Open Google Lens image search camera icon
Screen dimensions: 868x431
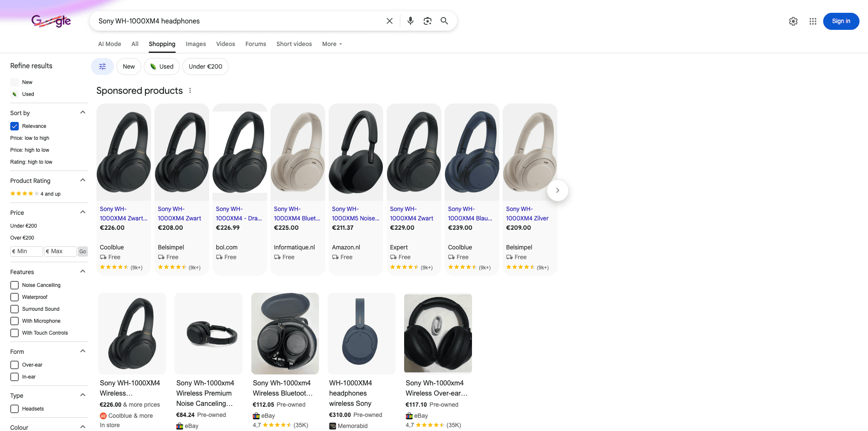click(x=427, y=20)
